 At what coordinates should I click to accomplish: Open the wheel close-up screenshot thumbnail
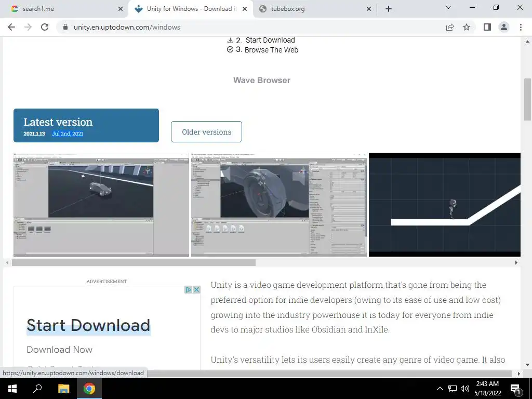pyautogui.click(x=279, y=205)
